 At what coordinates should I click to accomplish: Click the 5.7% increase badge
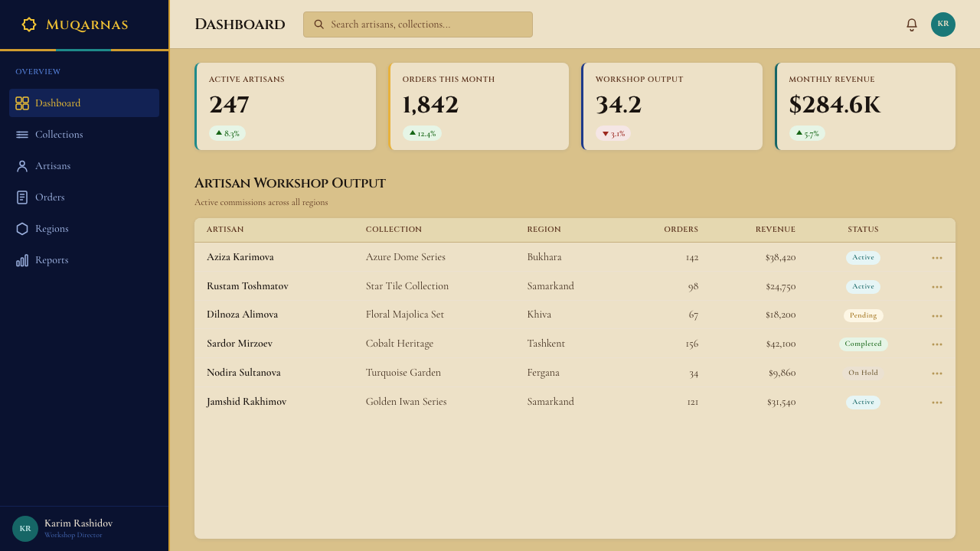807,133
